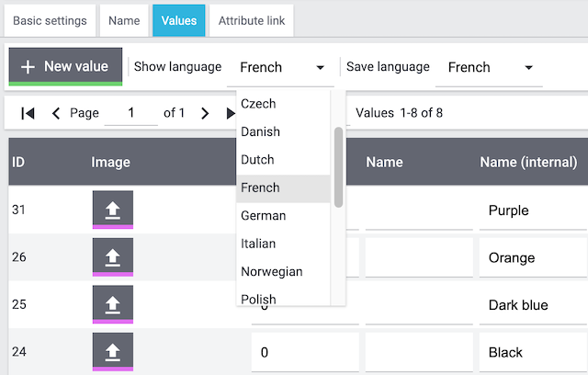Screen dimensions: 588x375
Task: Click the upload image icon for ID 31
Action: 112,210
